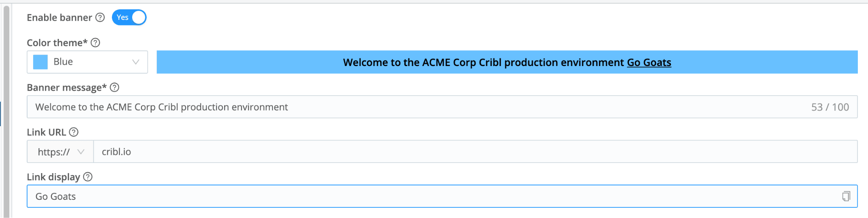Open the https:// protocol dropdown

(x=60, y=152)
